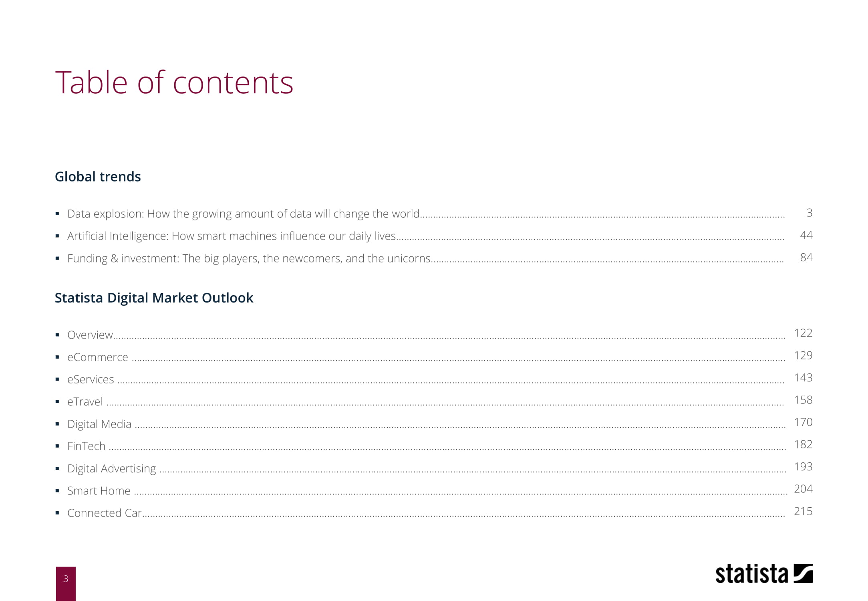Open Funding & investment chapter entry
868x601 pixels.
click(x=249, y=258)
